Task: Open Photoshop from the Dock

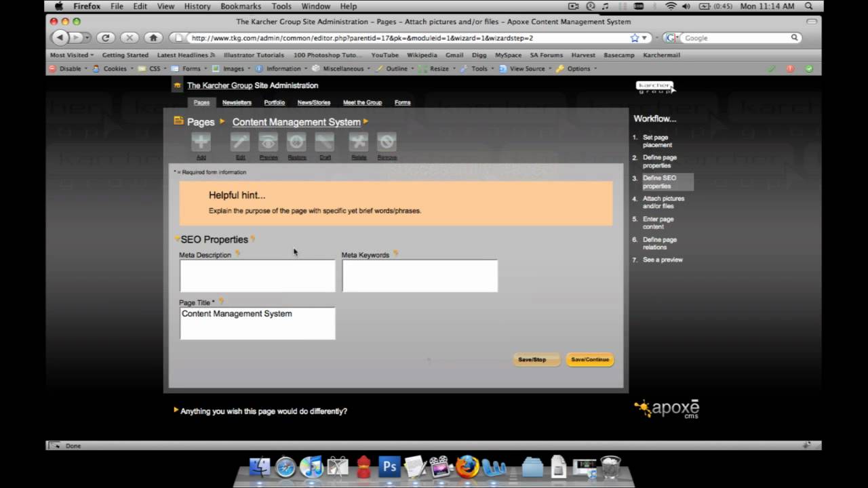Action: (390, 467)
